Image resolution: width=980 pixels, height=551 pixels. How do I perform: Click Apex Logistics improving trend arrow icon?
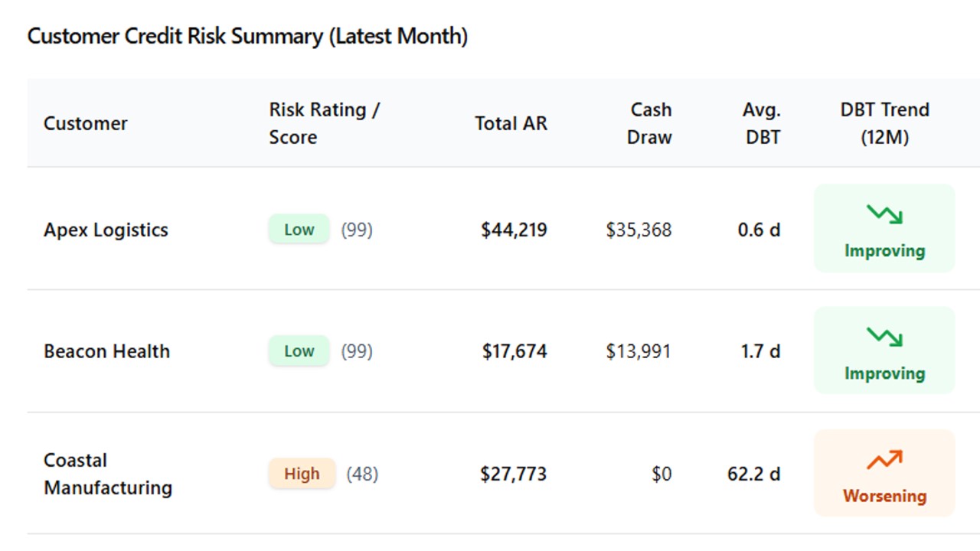(x=884, y=214)
